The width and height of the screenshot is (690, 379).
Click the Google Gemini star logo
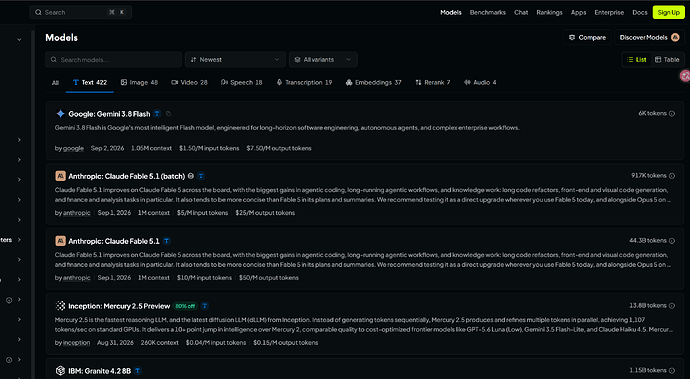click(x=60, y=114)
